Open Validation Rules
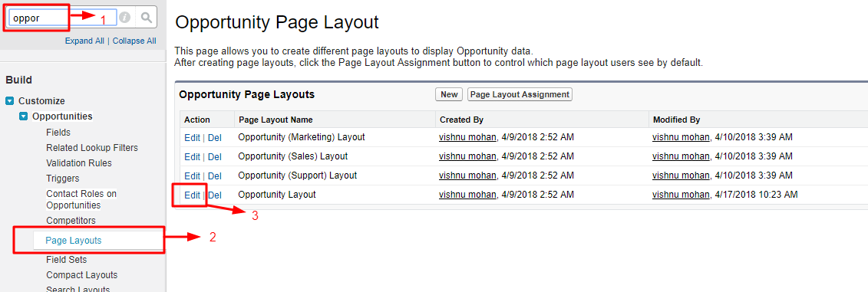Screen dimensions: 868x292 click(x=78, y=163)
